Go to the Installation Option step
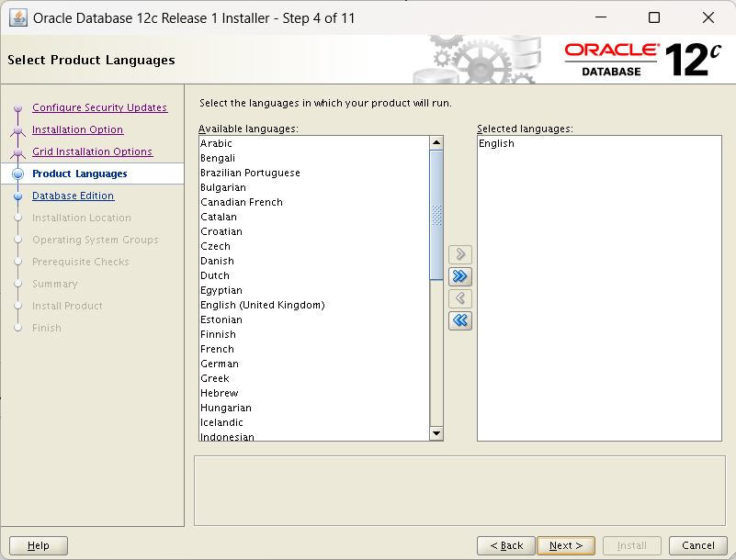 tap(77, 129)
